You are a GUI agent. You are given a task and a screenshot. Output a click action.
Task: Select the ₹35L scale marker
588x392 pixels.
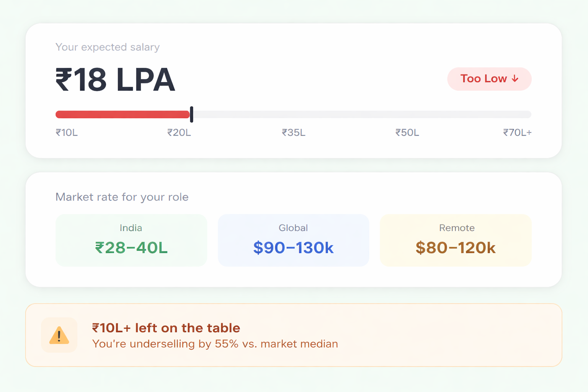[293, 132]
